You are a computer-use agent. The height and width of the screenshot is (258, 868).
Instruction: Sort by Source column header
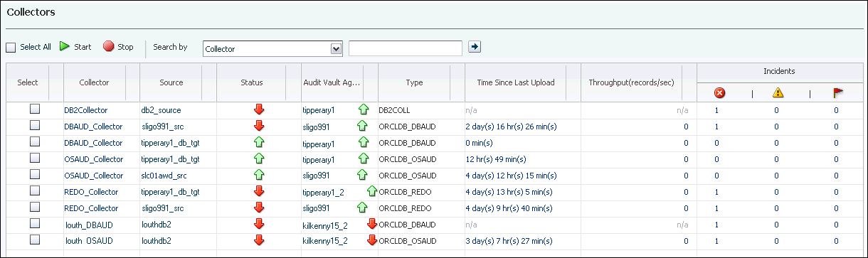click(x=171, y=82)
